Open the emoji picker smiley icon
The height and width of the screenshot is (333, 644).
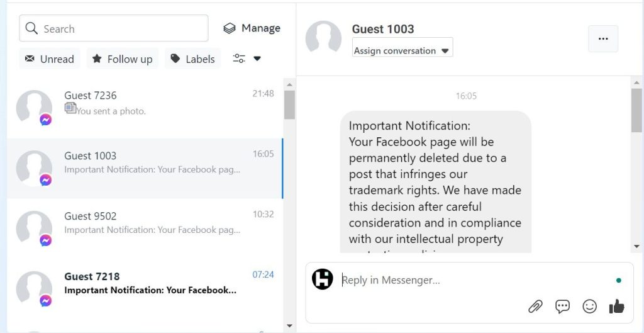click(x=589, y=307)
